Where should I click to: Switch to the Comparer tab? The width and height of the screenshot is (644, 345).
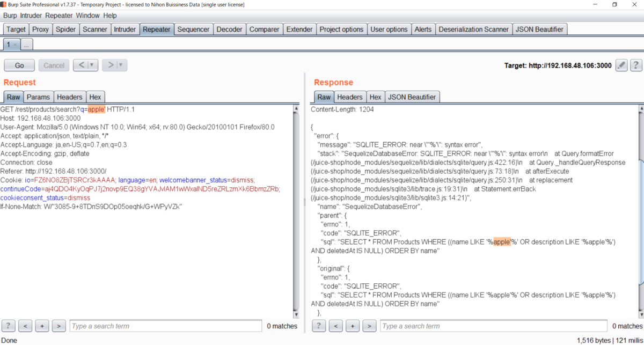point(264,30)
